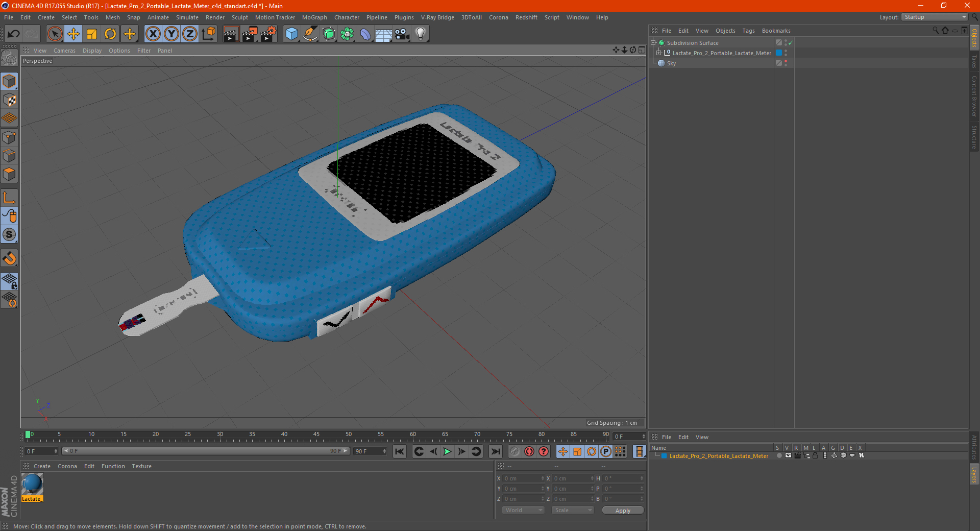The width and height of the screenshot is (980, 531).
Task: Open Edit Render Settings icon
Action: tap(268, 34)
